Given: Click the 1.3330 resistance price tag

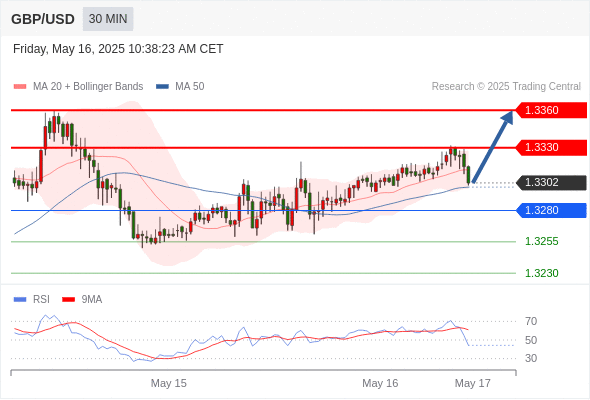Looking at the screenshot, I should [551, 147].
